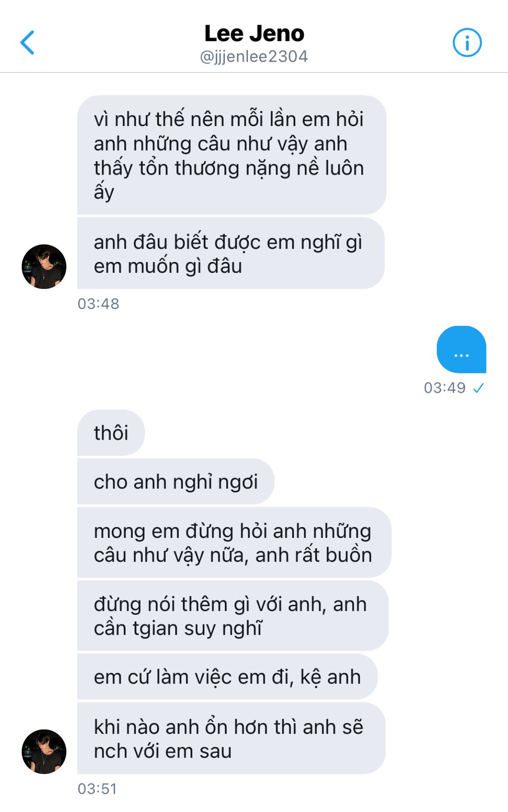This screenshot has height=812, width=508.
Task: Tap the "khi nào anh ổn hơn" message
Action: point(231,738)
